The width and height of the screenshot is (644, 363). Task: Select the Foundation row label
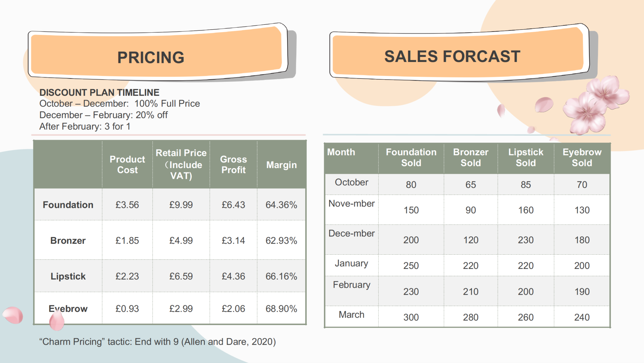(x=68, y=205)
